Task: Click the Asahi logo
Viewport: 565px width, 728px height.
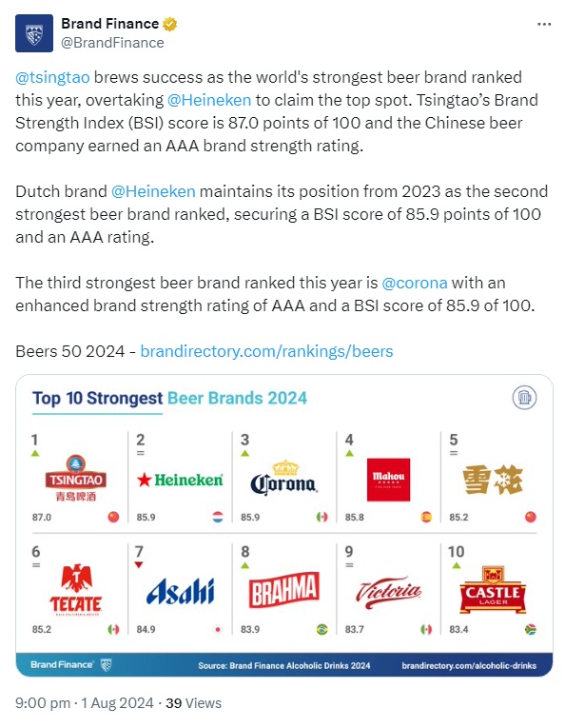Action: coord(181,592)
